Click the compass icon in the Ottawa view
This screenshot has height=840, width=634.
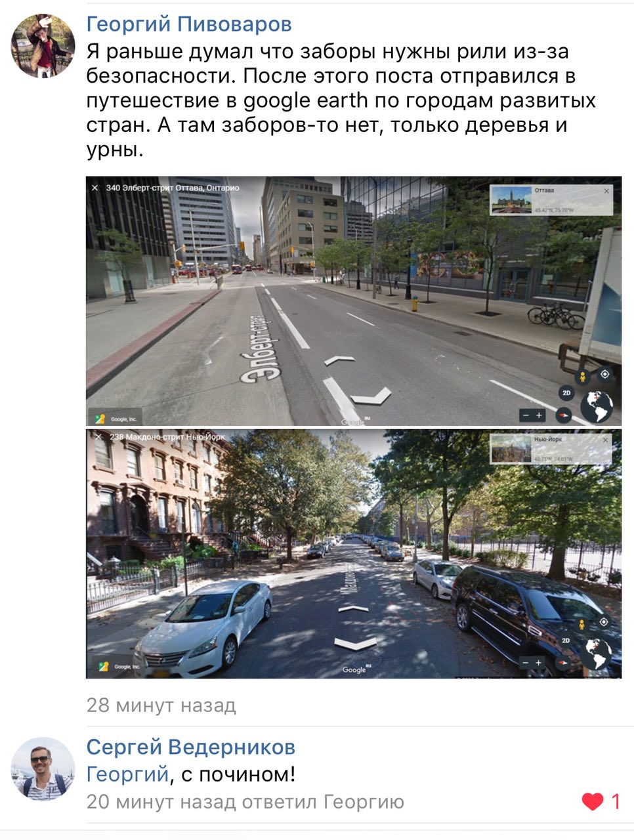pyautogui.click(x=564, y=415)
